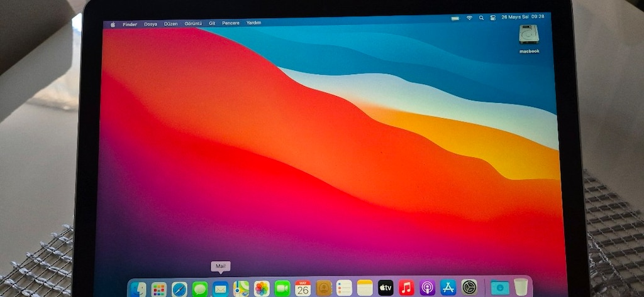
Task: Open the Trash in the Dock
Action: (x=521, y=287)
